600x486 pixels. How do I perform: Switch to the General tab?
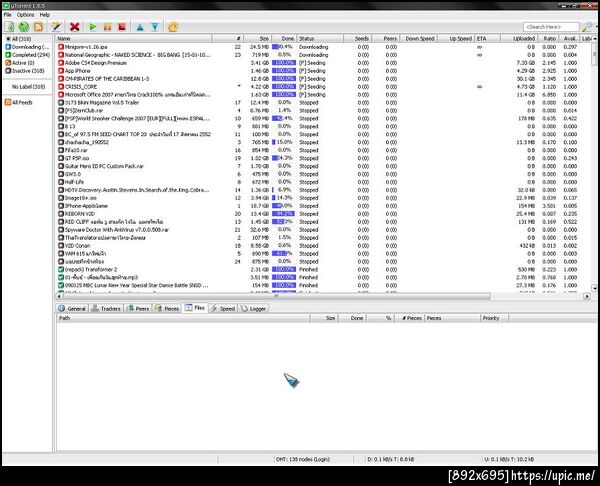tap(72, 308)
